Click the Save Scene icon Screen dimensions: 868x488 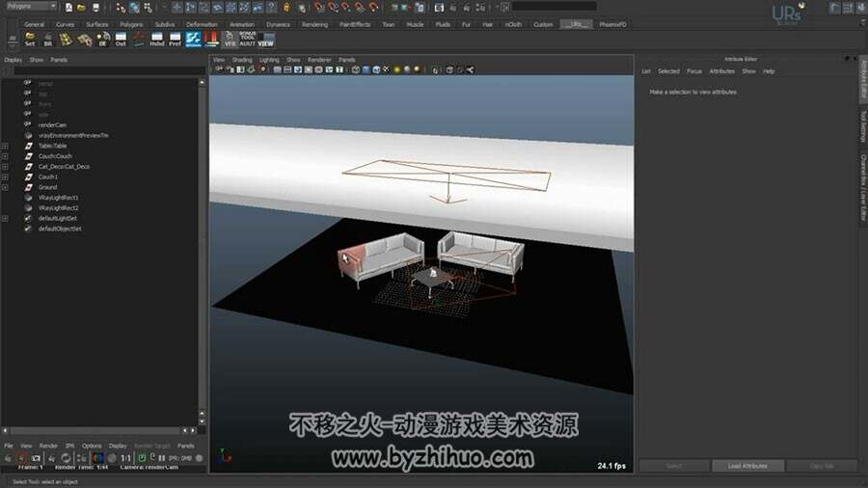click(x=95, y=7)
